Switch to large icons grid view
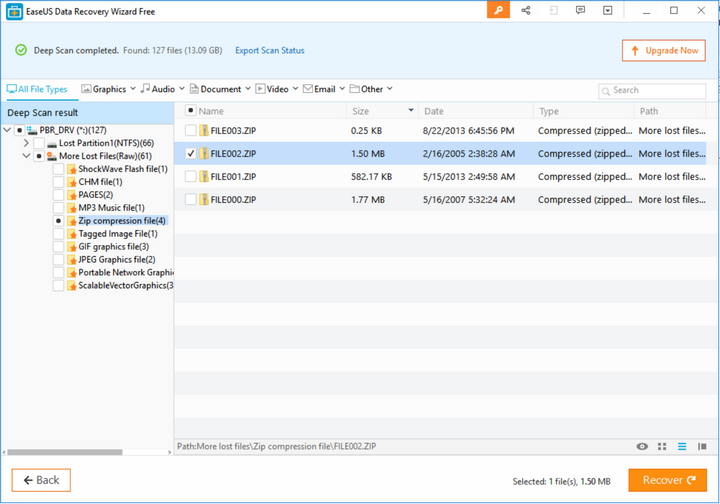The height and width of the screenshot is (504, 720). point(662,446)
